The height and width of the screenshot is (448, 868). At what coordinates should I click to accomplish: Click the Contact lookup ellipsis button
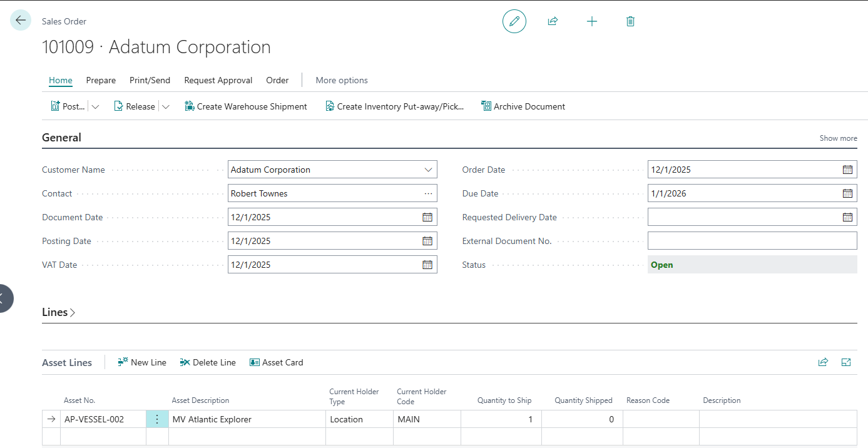pos(428,193)
